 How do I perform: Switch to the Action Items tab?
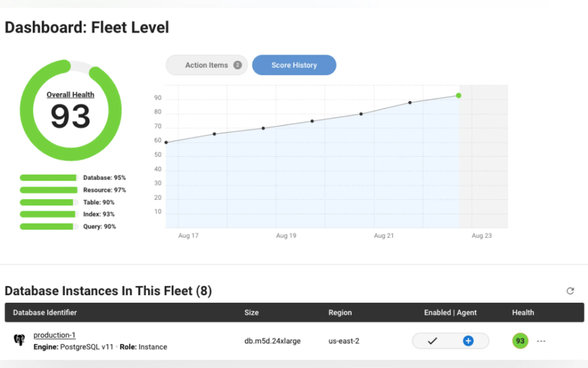(206, 65)
